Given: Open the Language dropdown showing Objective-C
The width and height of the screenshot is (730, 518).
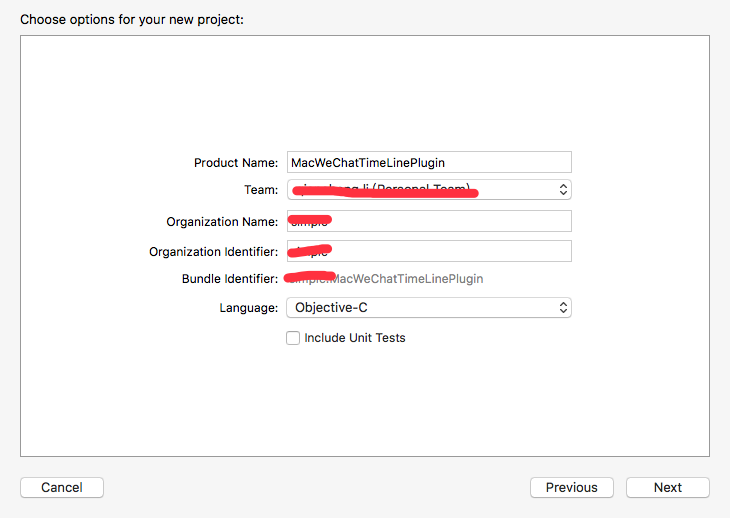Looking at the screenshot, I should tap(429, 308).
